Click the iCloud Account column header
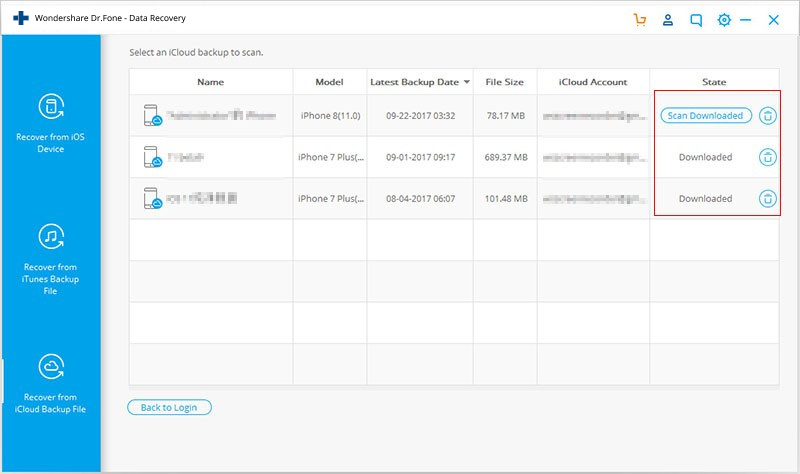The width and height of the screenshot is (800, 474). (x=593, y=82)
